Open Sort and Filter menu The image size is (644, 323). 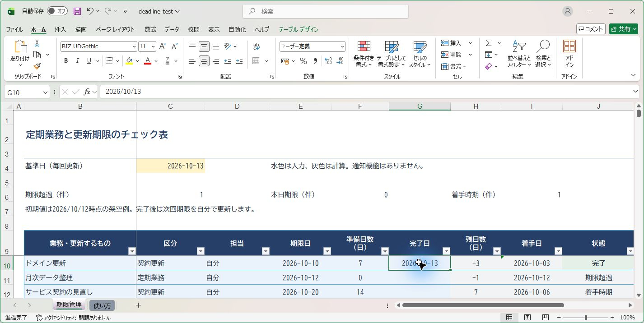coord(518,54)
